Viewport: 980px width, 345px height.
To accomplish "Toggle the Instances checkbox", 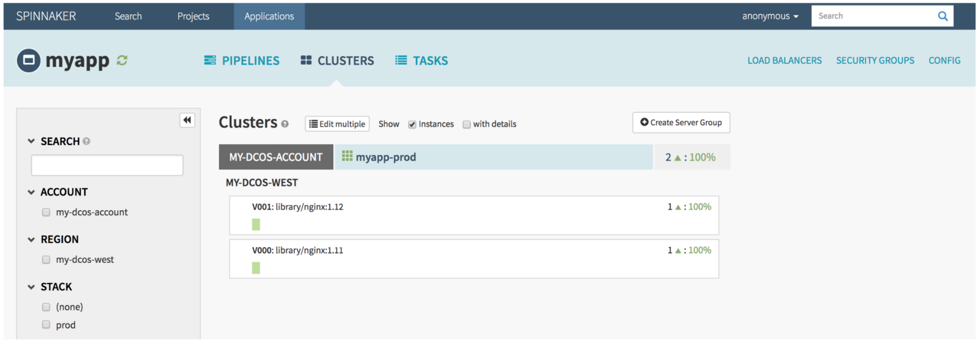I will click(412, 124).
